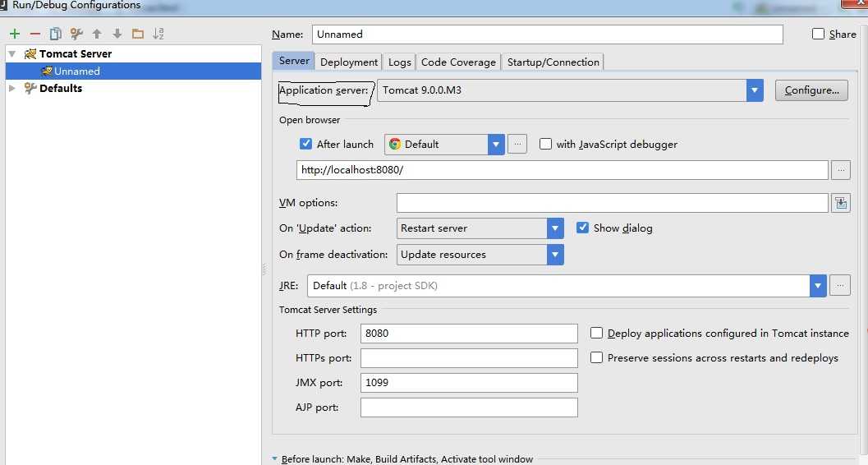Open the URL ellipsis browse button
The image size is (868, 465).
point(840,170)
